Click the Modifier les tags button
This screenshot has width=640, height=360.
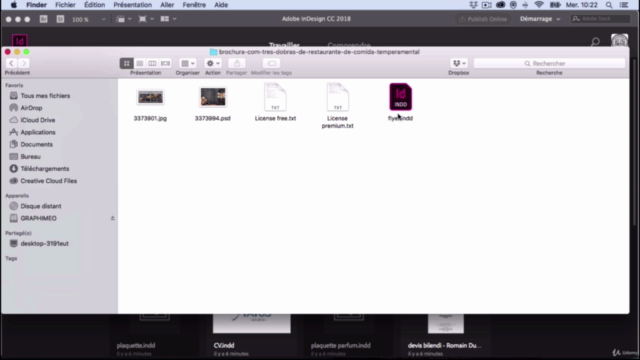[x=271, y=63]
